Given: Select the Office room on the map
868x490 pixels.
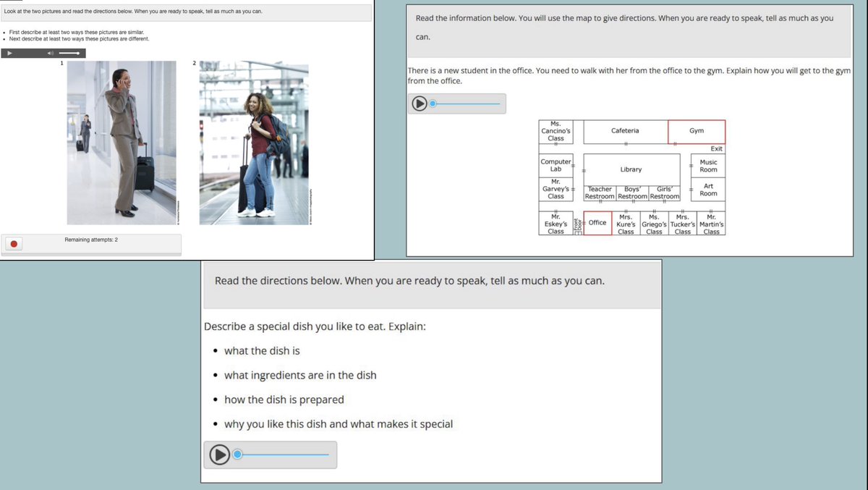Looking at the screenshot, I should pos(597,223).
